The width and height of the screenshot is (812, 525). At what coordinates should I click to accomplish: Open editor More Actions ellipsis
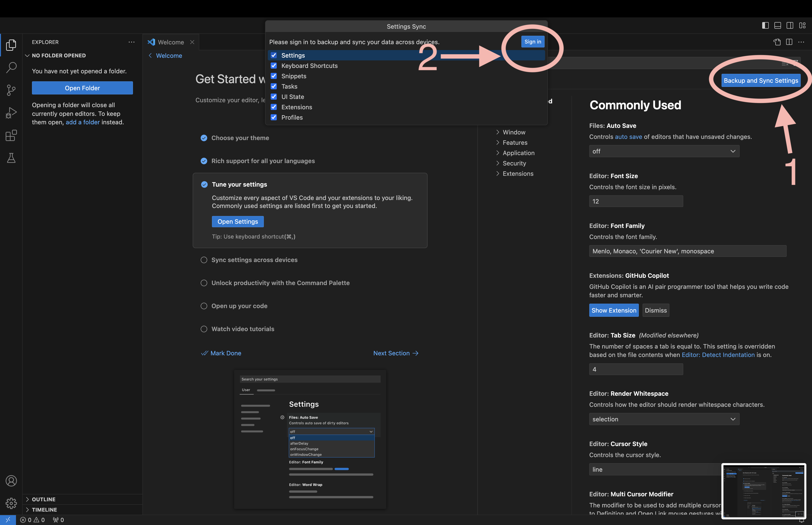tap(801, 42)
